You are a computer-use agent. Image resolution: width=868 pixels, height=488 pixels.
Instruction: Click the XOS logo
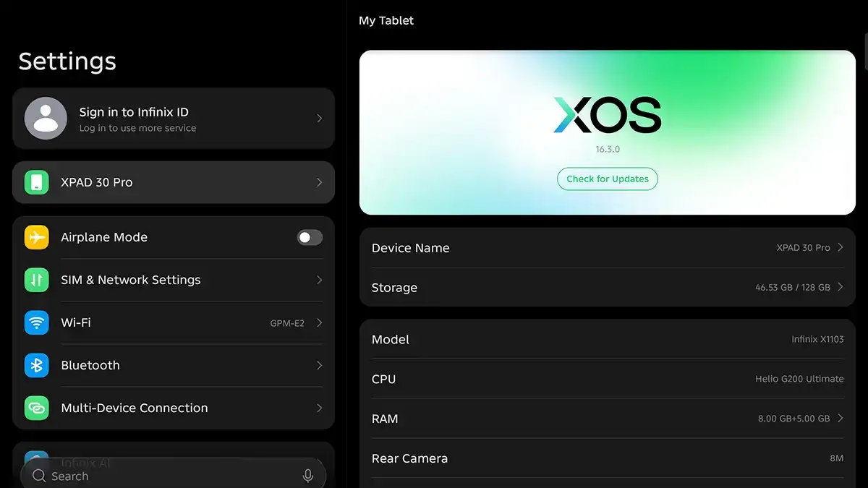point(608,115)
